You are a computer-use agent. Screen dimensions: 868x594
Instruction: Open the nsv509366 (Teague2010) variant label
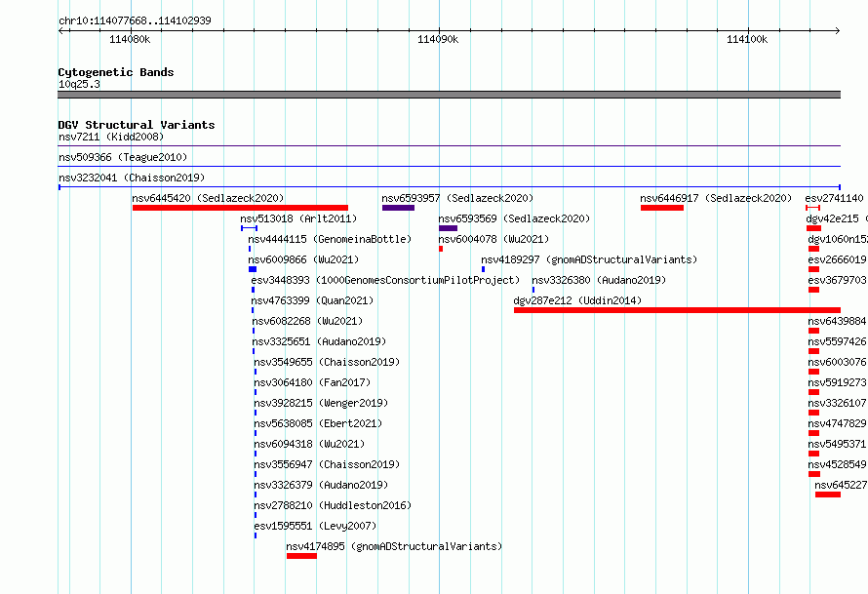pyautogui.click(x=123, y=157)
